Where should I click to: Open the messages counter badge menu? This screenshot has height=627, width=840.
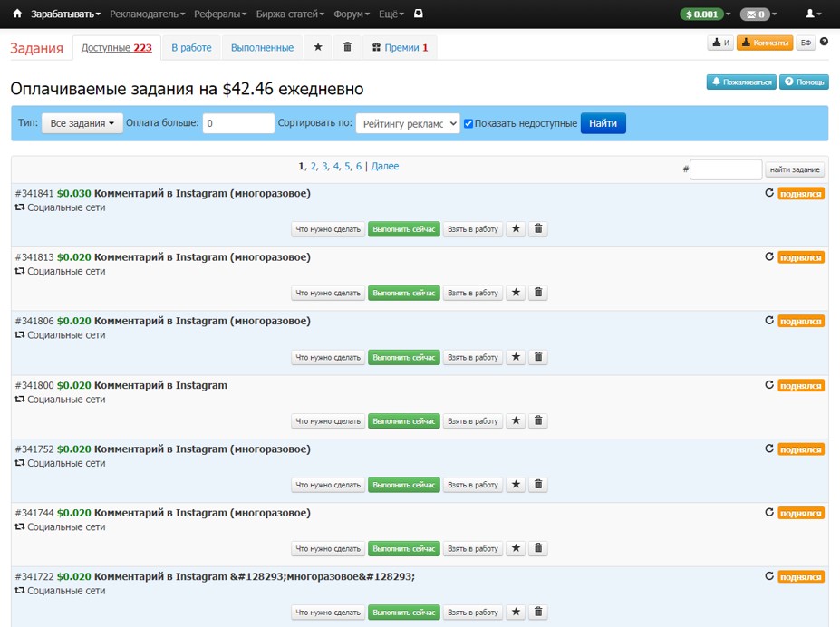758,14
